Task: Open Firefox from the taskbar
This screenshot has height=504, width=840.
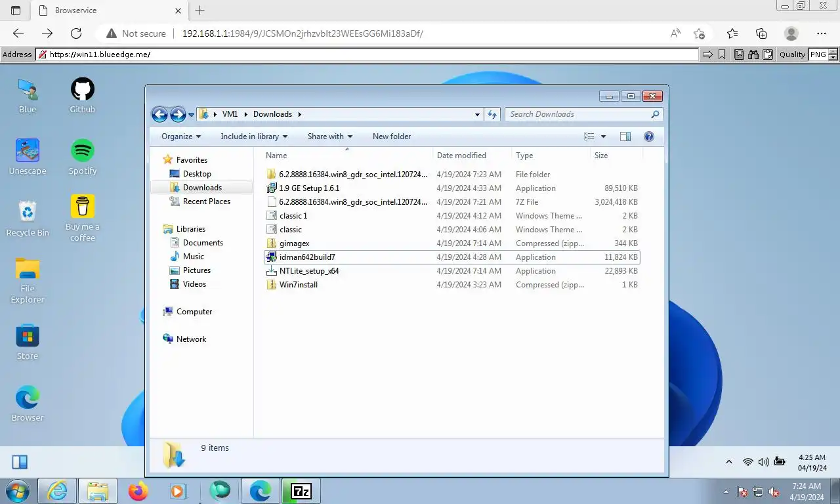Action: 138,491
